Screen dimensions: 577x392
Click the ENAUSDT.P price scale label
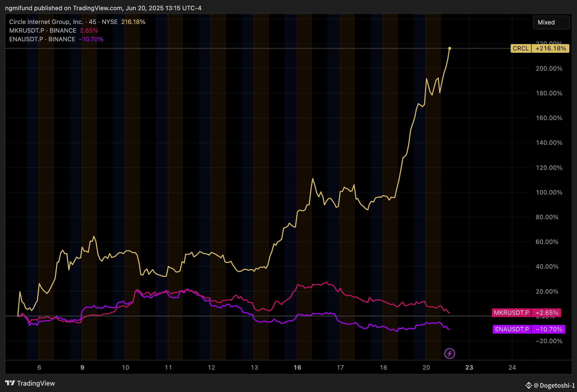[x=512, y=329]
